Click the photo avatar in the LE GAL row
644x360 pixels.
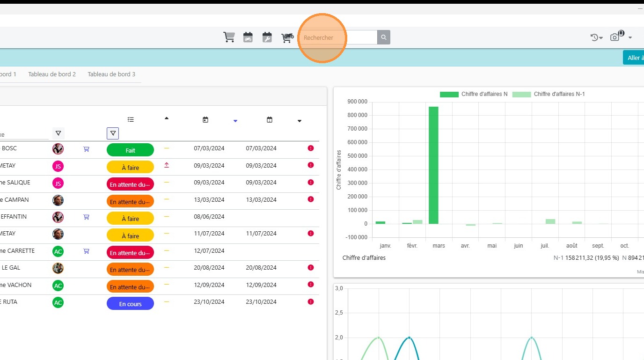coord(58,268)
